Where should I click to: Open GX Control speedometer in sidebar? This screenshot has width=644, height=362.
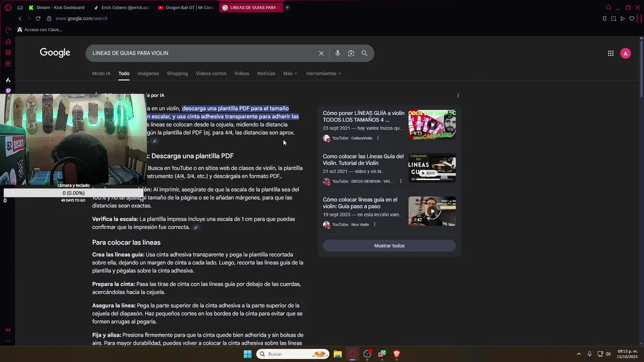click(x=8, y=30)
